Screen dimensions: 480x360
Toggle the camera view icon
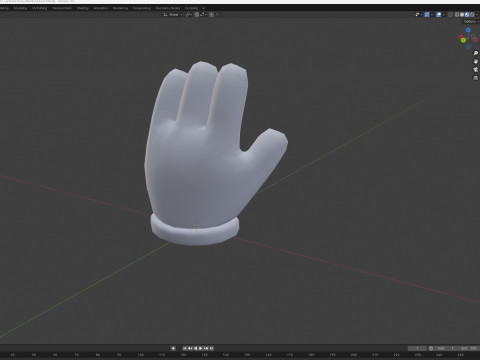coord(476,70)
